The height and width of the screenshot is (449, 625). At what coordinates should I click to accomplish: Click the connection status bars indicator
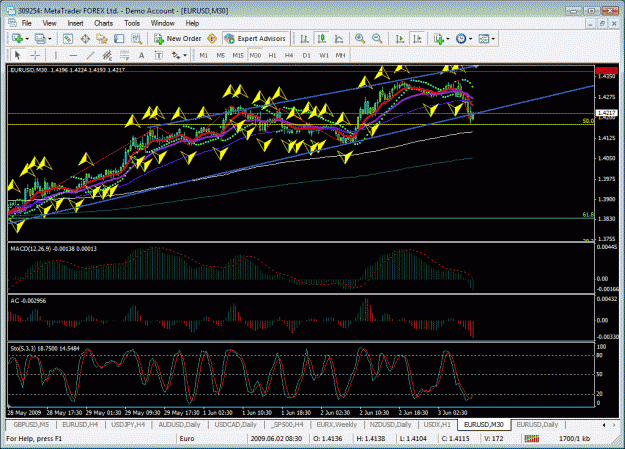point(532,439)
